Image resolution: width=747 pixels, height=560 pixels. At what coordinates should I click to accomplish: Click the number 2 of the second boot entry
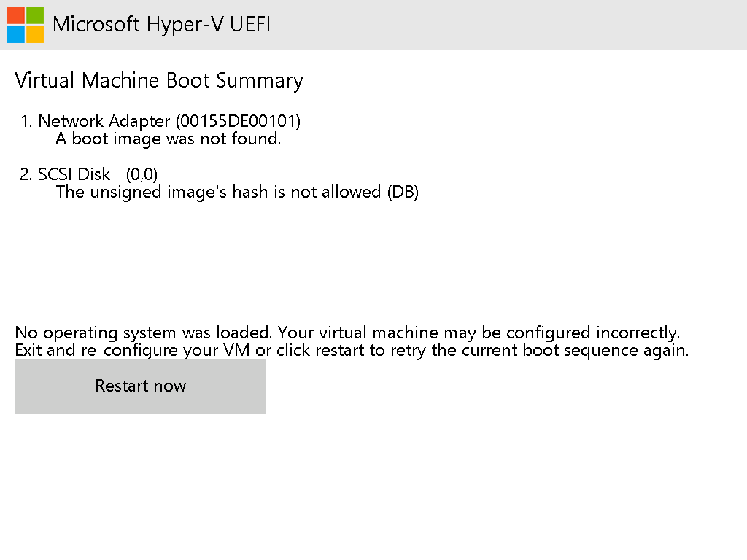tap(25, 174)
